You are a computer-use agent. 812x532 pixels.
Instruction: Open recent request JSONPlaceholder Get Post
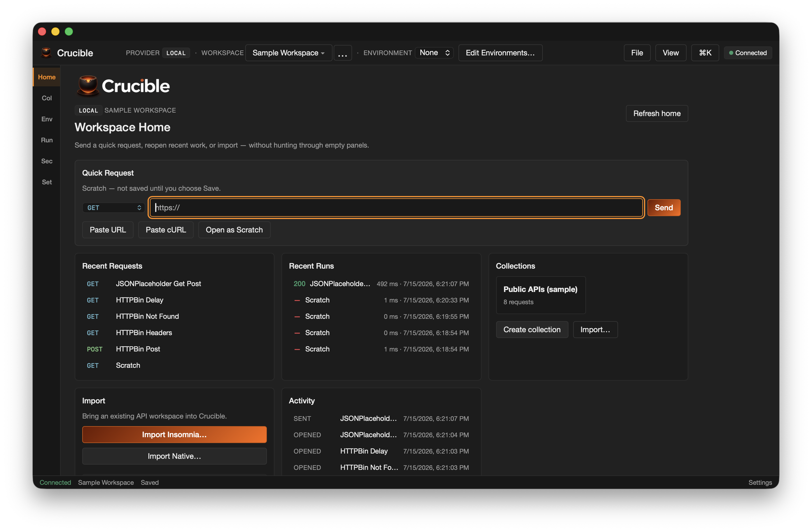[x=174, y=283]
